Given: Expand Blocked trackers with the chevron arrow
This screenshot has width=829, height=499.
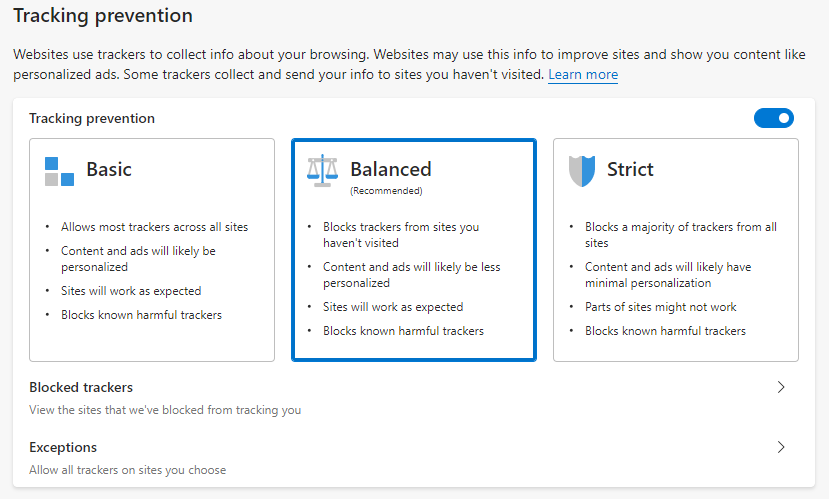Looking at the screenshot, I should 781,387.
